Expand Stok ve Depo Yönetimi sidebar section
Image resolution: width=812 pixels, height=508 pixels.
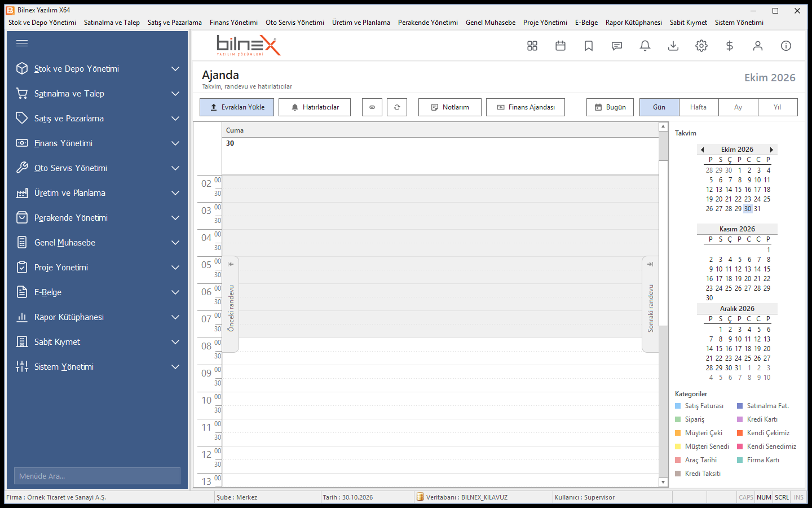tap(97, 69)
